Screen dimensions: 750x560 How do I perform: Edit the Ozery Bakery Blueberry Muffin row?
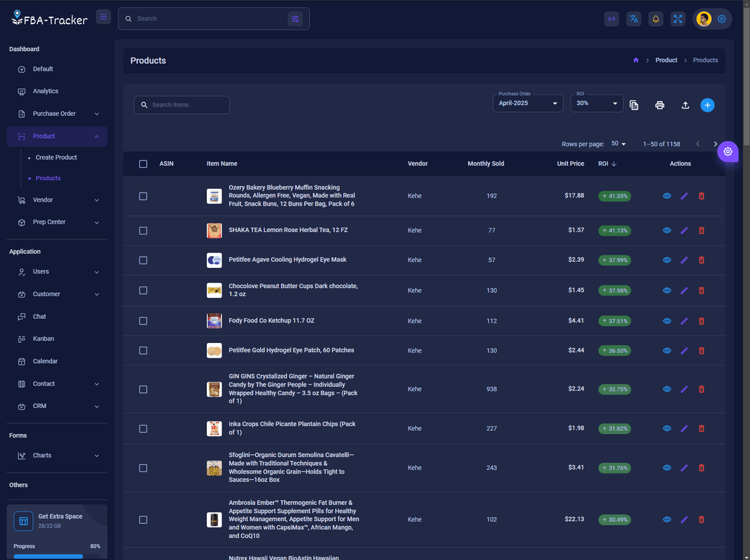coord(684,196)
